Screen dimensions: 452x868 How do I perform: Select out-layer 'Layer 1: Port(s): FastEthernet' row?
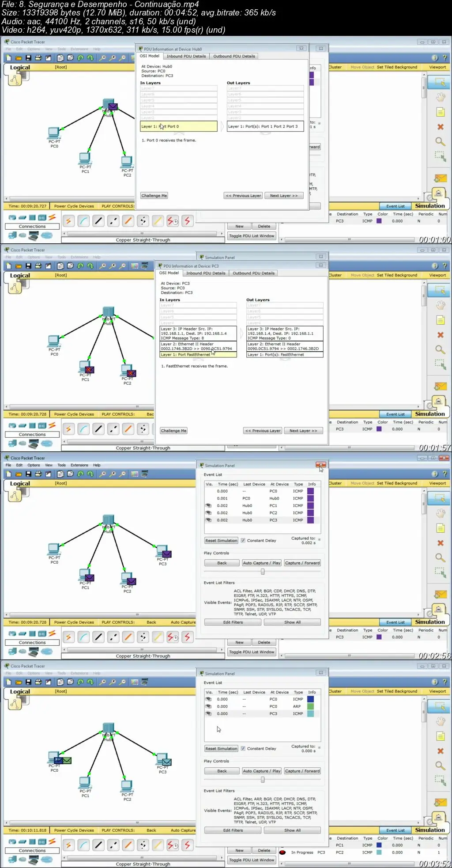285,355
